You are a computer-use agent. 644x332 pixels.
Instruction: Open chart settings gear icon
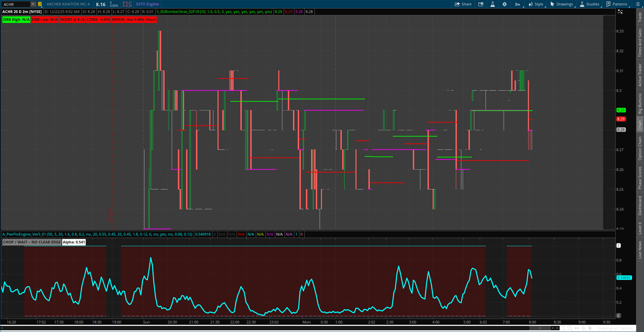[504, 4]
